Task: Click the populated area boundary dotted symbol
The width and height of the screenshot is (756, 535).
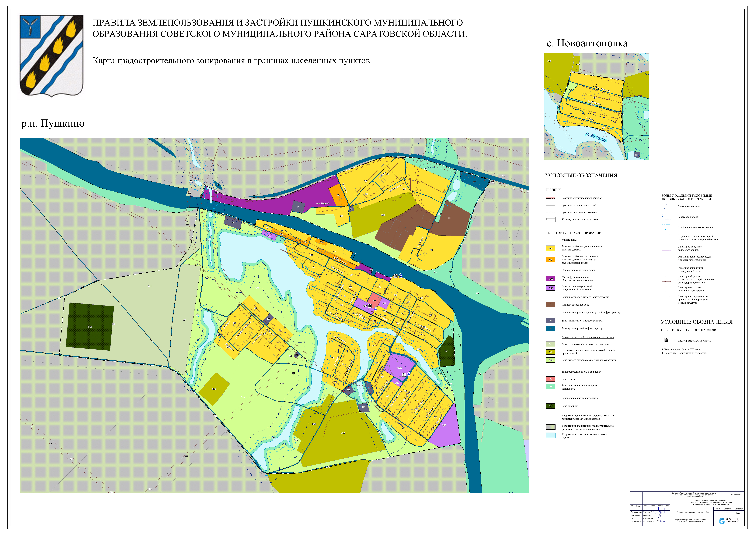Action: point(551,212)
